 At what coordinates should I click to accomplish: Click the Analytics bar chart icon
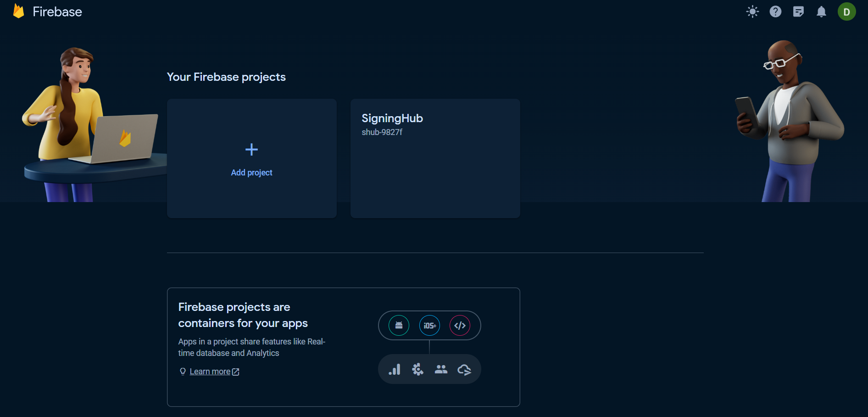tap(395, 369)
